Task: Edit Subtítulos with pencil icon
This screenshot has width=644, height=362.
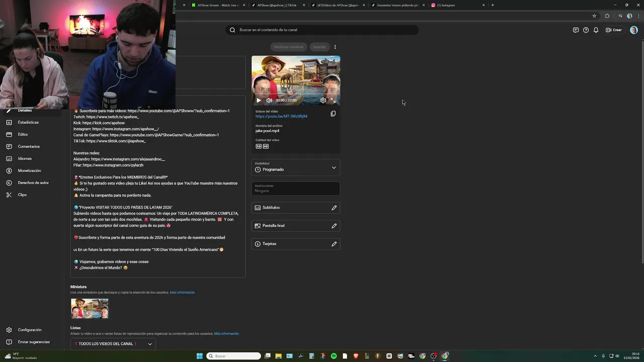Action: (x=334, y=208)
